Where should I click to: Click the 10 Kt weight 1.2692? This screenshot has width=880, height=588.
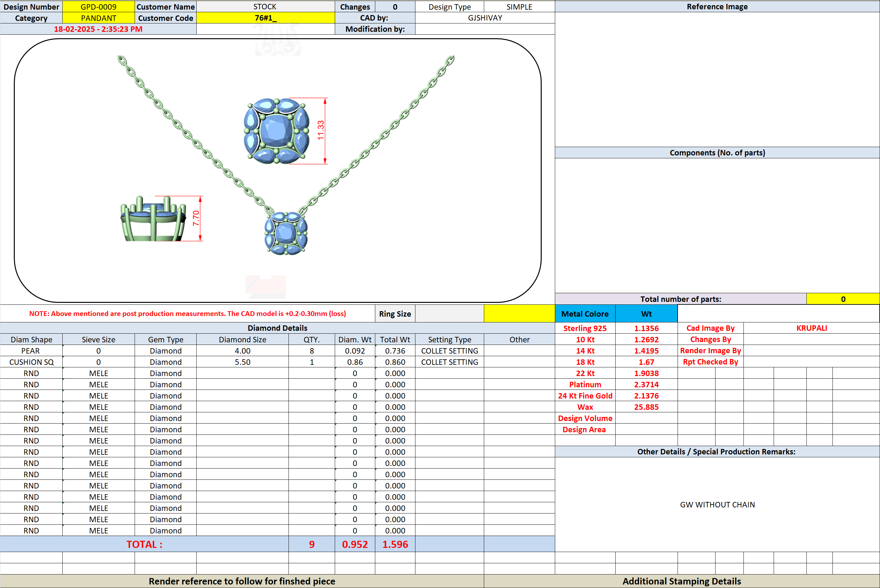(646, 339)
